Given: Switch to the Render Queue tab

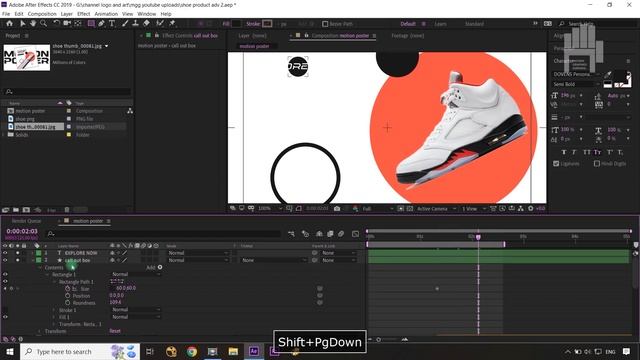Looking at the screenshot, I should 26,221.
